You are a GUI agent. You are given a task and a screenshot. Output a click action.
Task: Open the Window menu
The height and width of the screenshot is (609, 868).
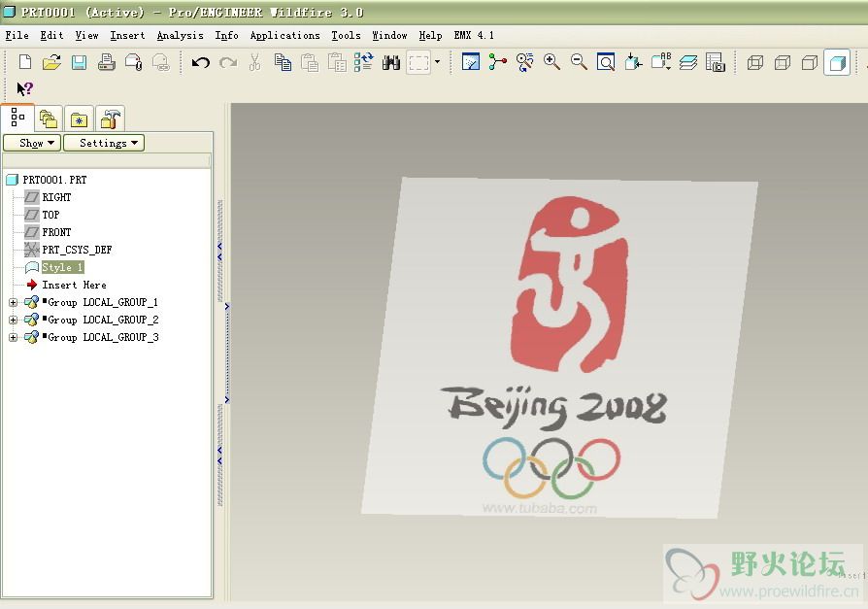click(x=389, y=35)
